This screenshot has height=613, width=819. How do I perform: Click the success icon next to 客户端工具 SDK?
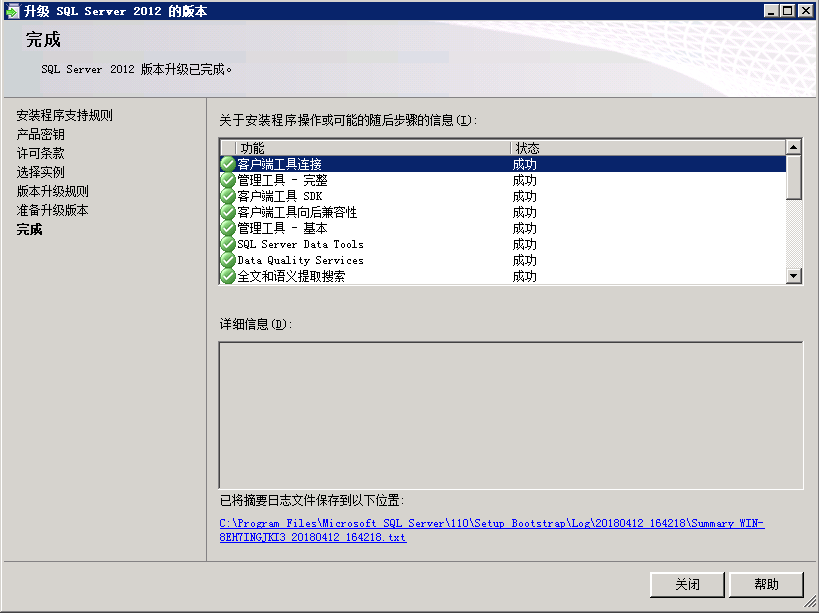228,196
